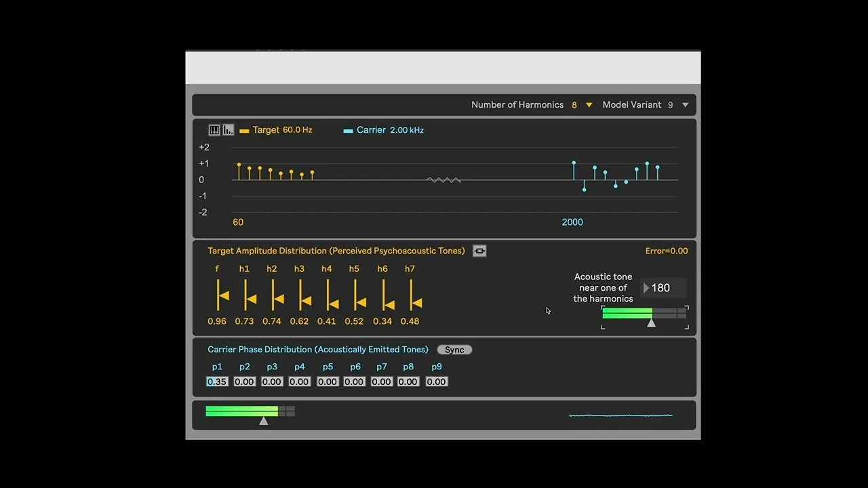Click the p4 phase field
The height and width of the screenshot is (488, 868).
[300, 382]
